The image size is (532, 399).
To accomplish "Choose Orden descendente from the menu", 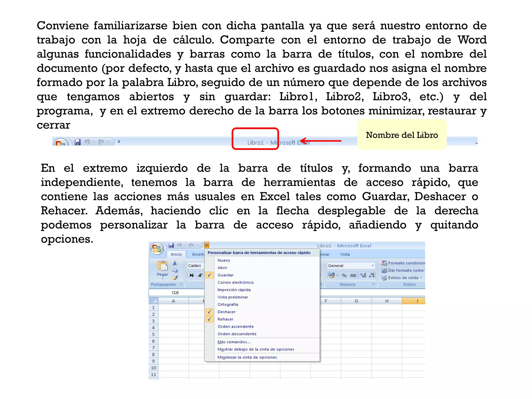I will pos(262,334).
